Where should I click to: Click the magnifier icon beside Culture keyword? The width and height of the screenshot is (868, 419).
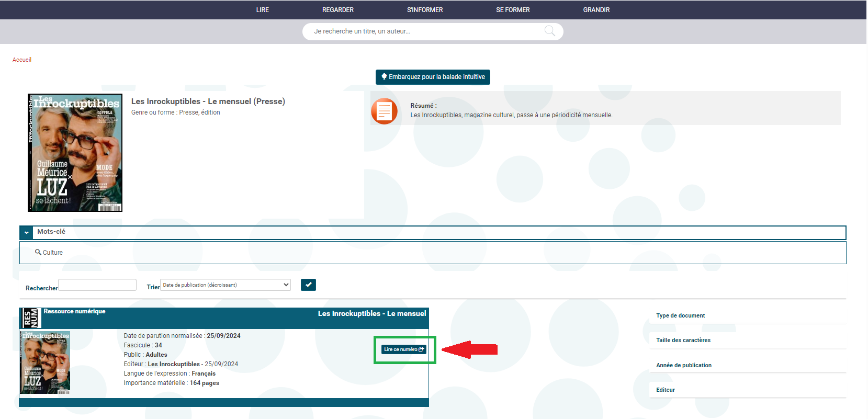coord(38,252)
